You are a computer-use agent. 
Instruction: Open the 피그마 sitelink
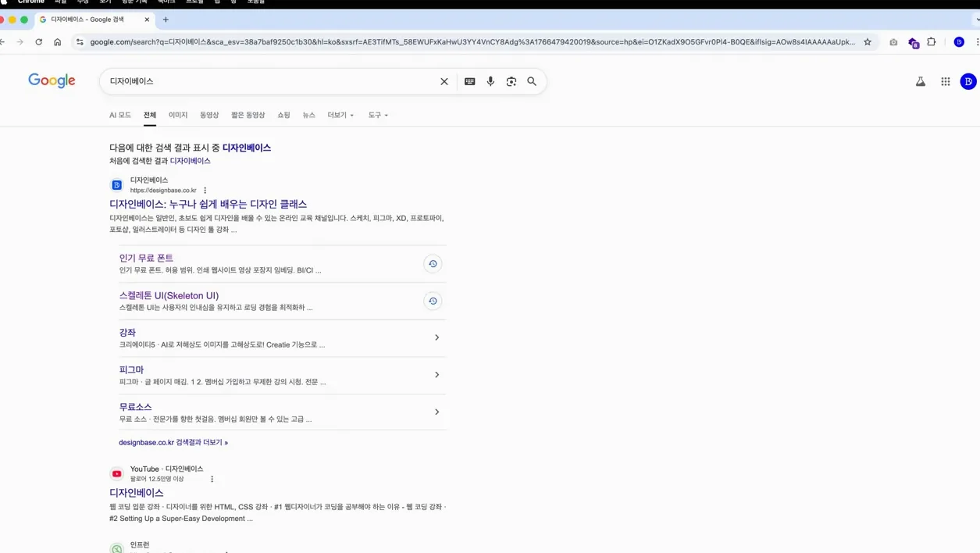click(x=131, y=369)
